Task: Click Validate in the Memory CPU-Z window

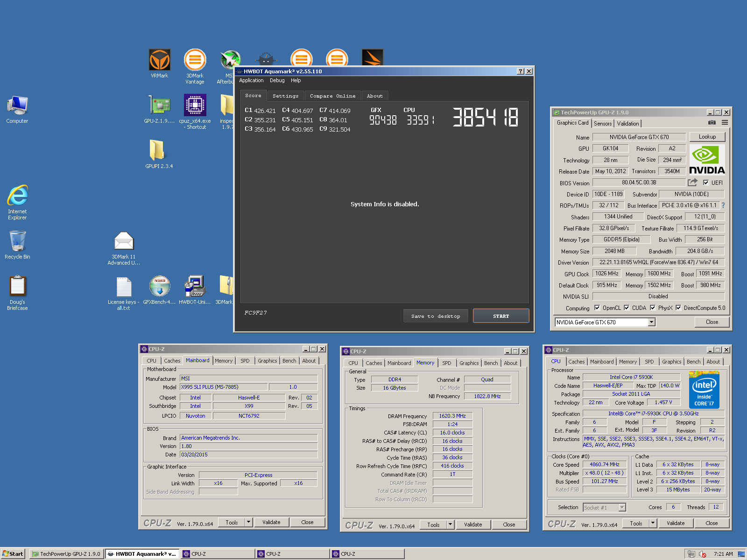Action: 473,525
